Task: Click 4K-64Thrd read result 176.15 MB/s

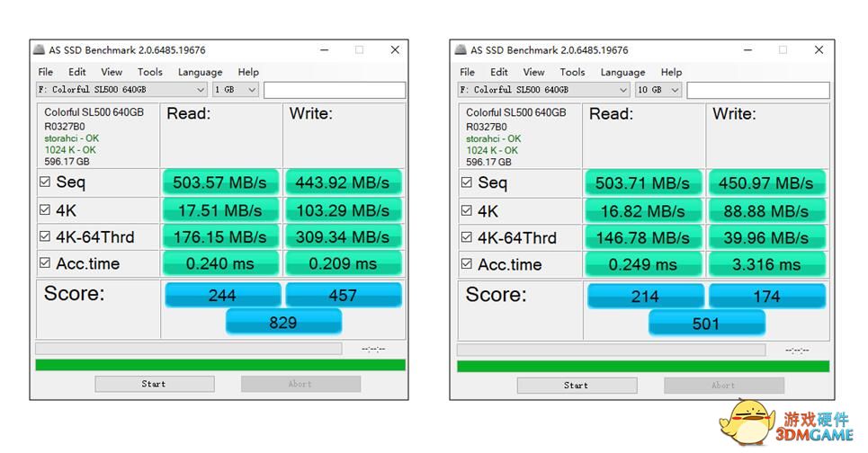Action: 220,236
